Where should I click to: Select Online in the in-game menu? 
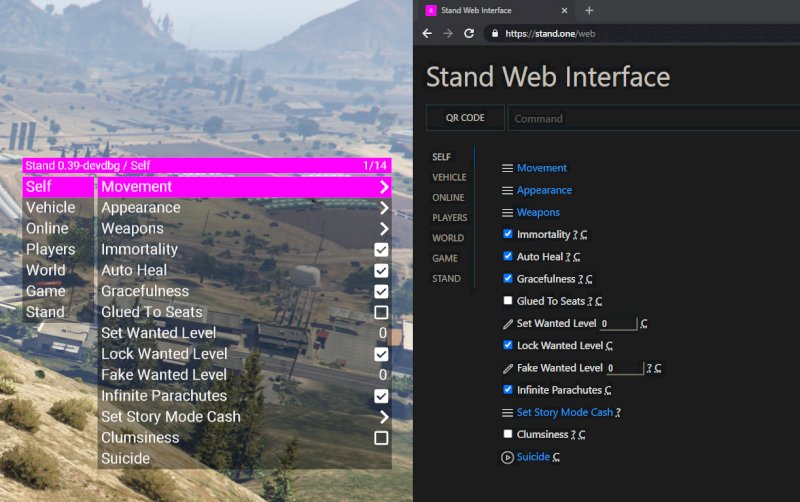coord(47,229)
